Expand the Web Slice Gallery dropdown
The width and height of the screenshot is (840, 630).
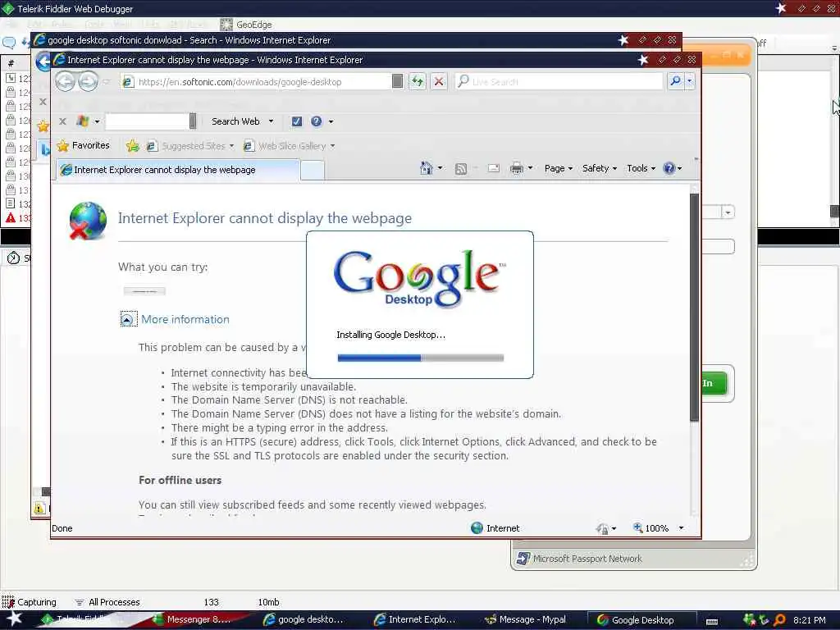(x=333, y=146)
